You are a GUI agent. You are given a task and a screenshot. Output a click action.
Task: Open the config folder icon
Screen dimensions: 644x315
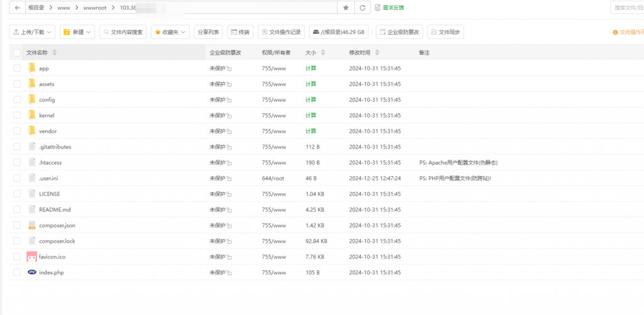point(32,99)
